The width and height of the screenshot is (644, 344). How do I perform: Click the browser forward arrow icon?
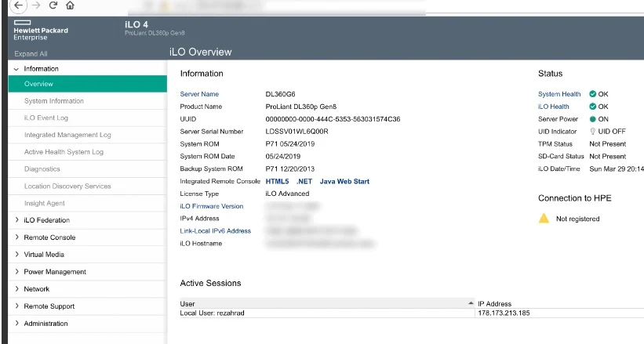click(36, 5)
